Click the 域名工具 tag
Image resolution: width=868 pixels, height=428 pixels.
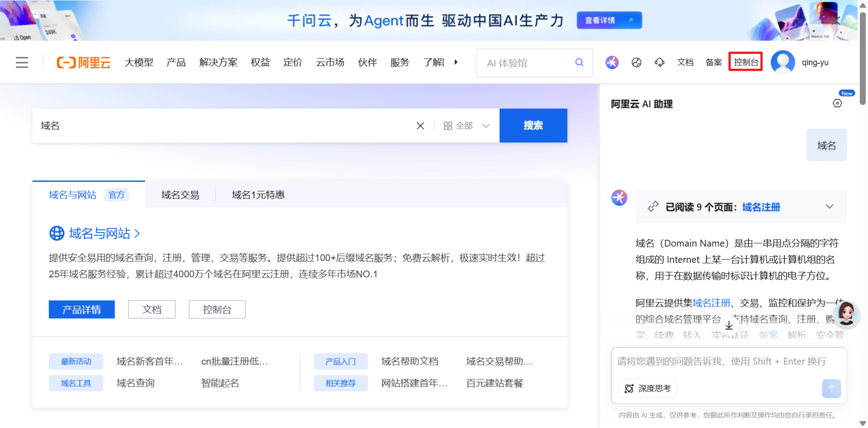(76, 383)
